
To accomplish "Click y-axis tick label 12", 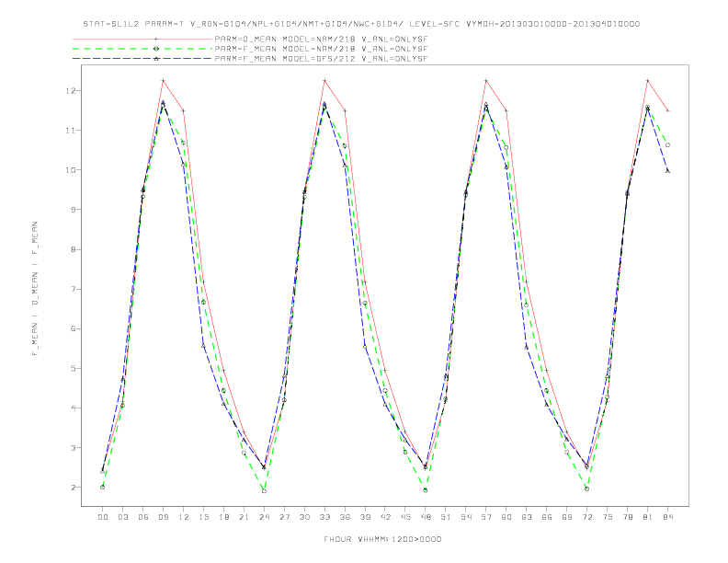I will point(70,90).
